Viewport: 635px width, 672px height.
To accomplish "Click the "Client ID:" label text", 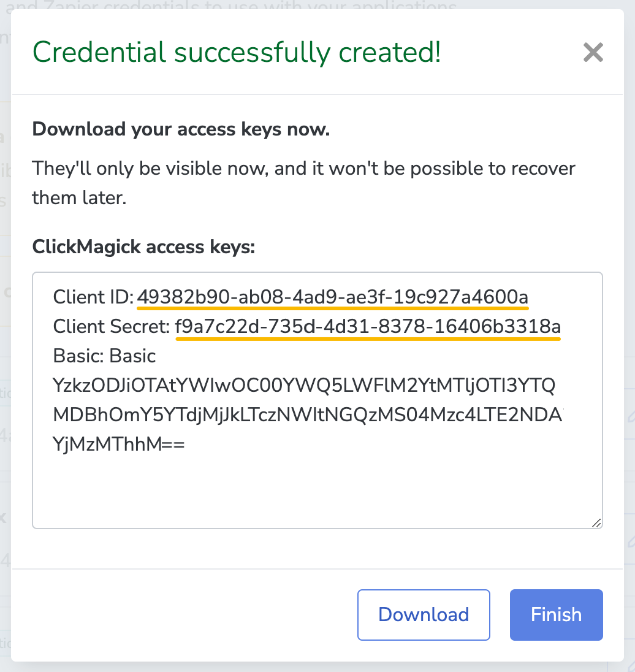I will pos(93,297).
